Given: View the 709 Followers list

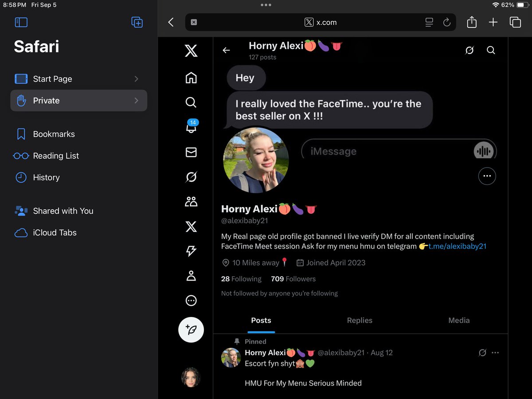Looking at the screenshot, I should coord(293,279).
